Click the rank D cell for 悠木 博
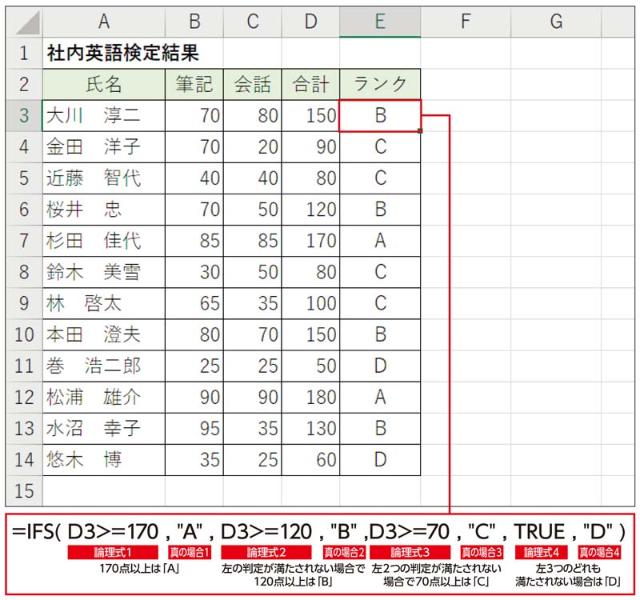The image size is (640, 600). click(380, 460)
